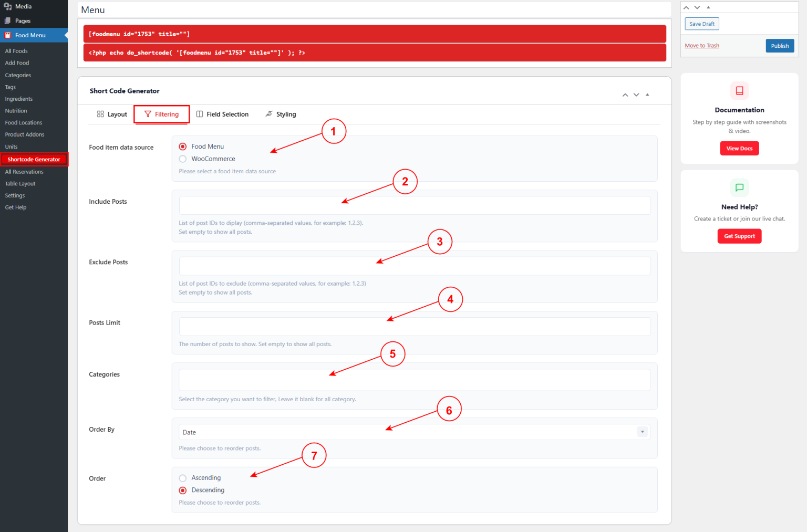Viewport: 807px width, 532px height.
Task: Click the Documentation book icon
Action: 739,90
